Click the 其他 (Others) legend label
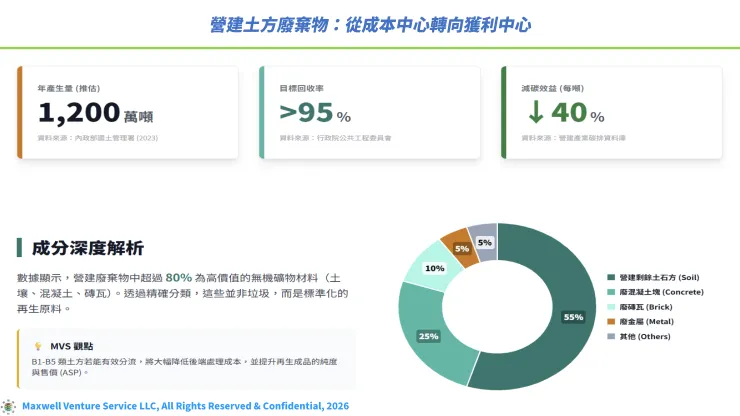740x416 pixels. tap(645, 336)
